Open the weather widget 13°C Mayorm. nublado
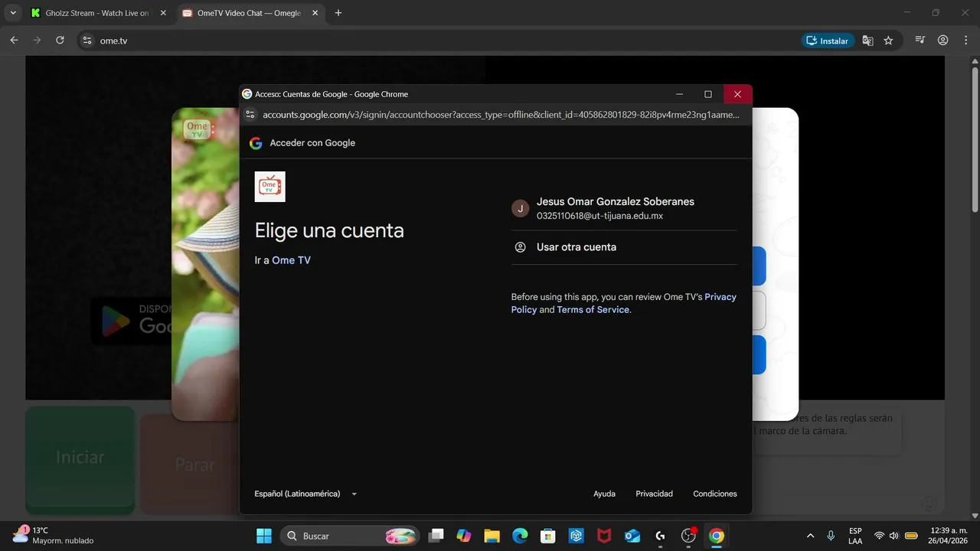Screen dimensions: 980x551 click(54, 535)
